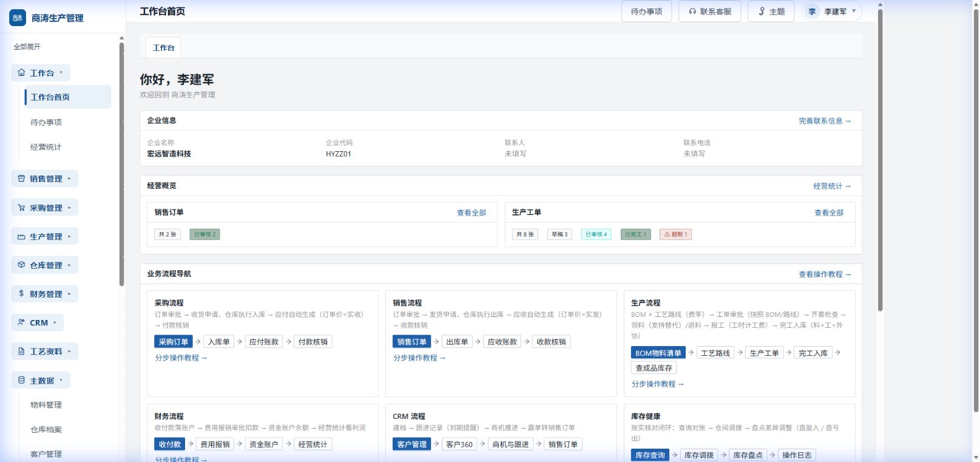
Task: Click 工艺路线 in 生产流程
Action: [715, 353]
